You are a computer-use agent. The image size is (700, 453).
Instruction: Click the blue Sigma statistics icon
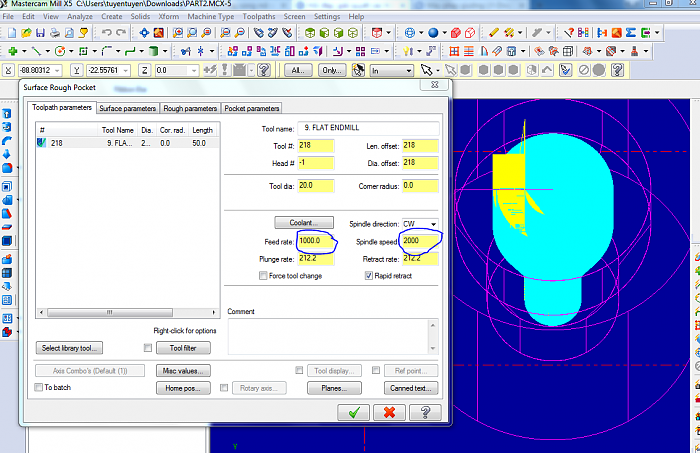[630, 33]
